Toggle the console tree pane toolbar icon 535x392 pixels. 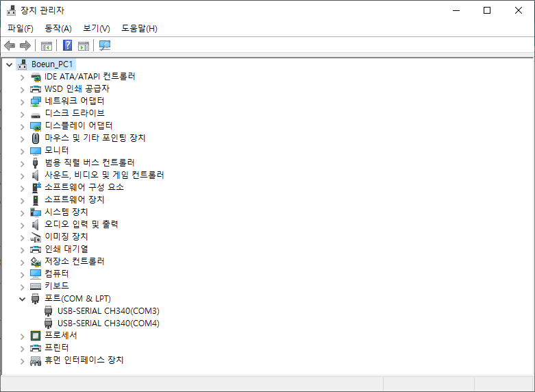click(x=47, y=45)
